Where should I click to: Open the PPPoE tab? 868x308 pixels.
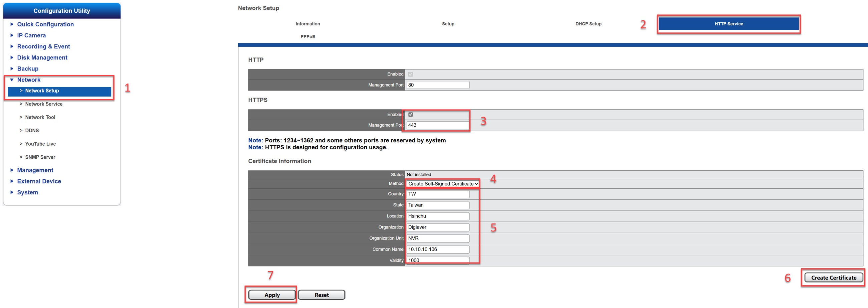point(308,37)
